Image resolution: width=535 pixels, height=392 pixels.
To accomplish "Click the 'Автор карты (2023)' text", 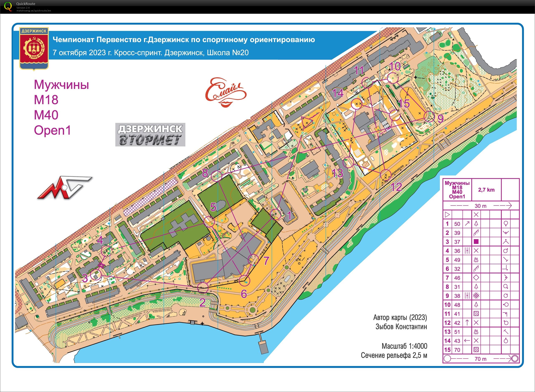I will coord(400,317).
